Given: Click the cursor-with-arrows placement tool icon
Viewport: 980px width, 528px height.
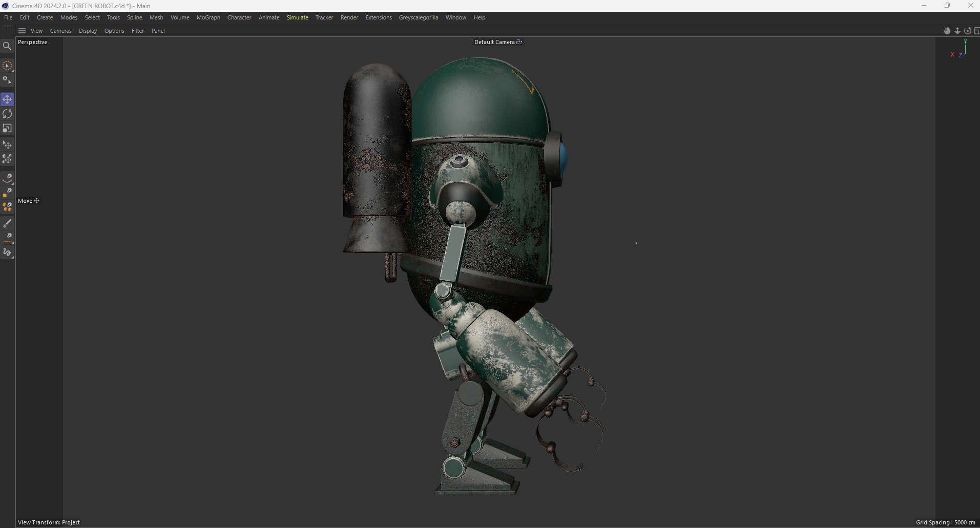Looking at the screenshot, I should pos(7,145).
